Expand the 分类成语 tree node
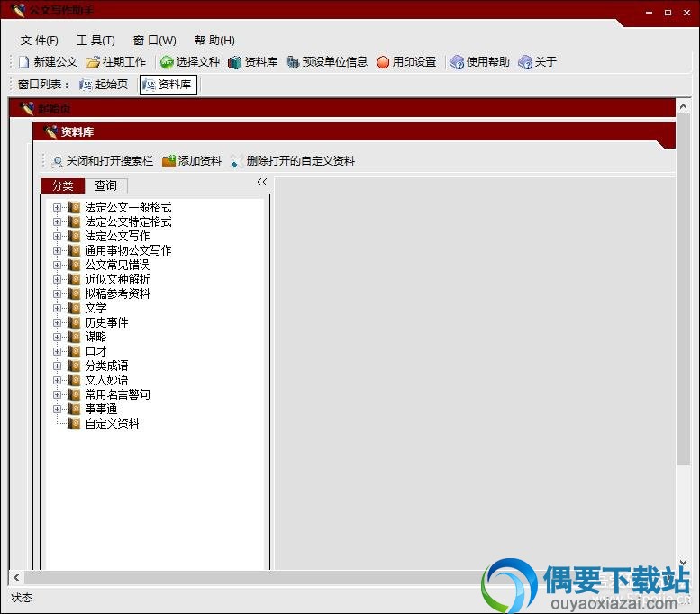The height and width of the screenshot is (614, 700). [57, 366]
